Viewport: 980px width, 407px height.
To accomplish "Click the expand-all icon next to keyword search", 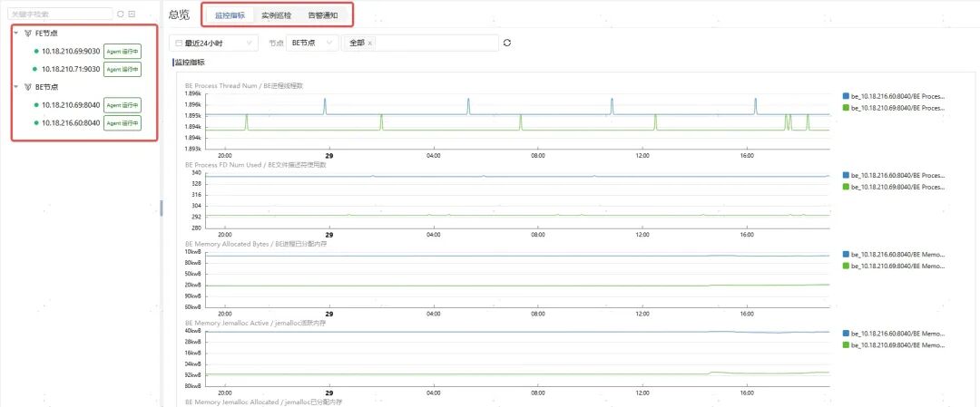I will pos(132,13).
